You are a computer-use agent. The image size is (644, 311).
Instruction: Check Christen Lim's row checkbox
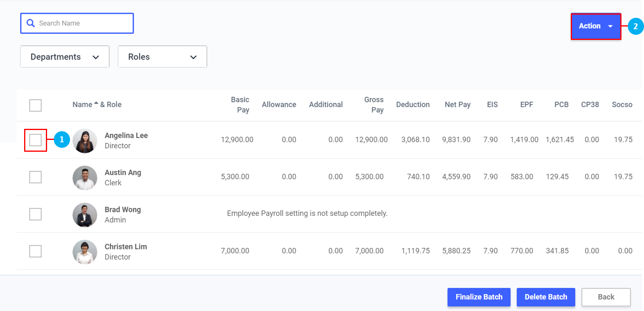pos(36,251)
